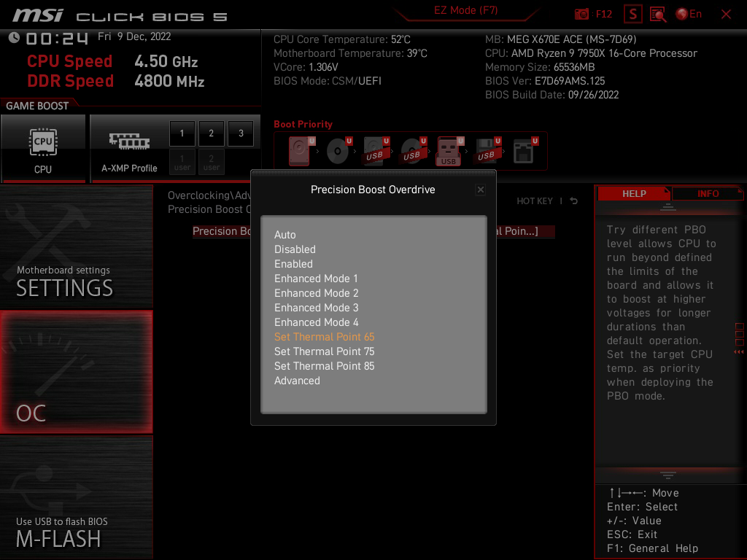Click the help panel bottom collapse handle
The height and width of the screenshot is (560, 747).
668,475
